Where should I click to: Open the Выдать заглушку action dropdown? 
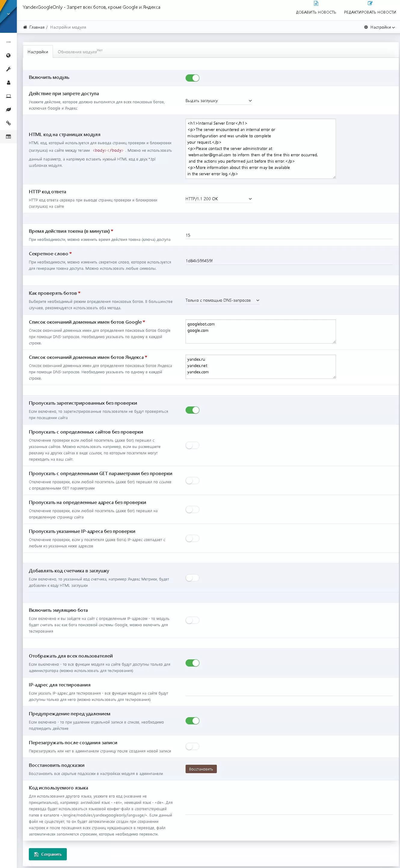(219, 101)
